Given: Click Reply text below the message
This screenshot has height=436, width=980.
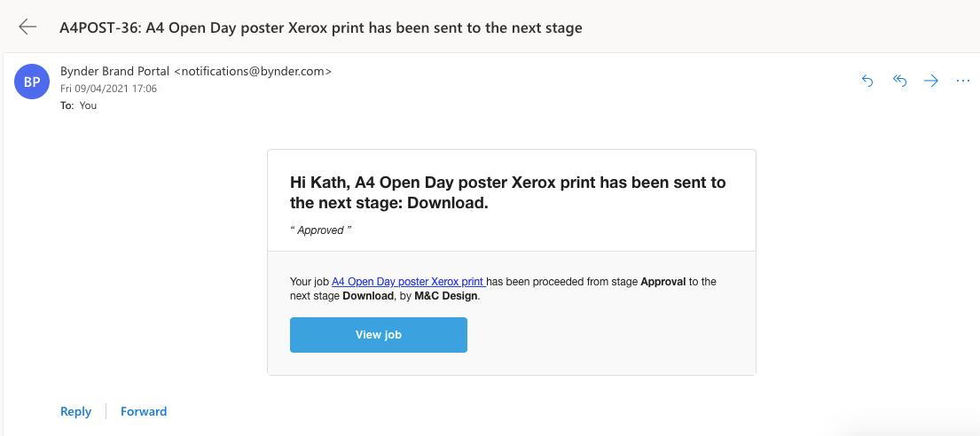Looking at the screenshot, I should [75, 411].
